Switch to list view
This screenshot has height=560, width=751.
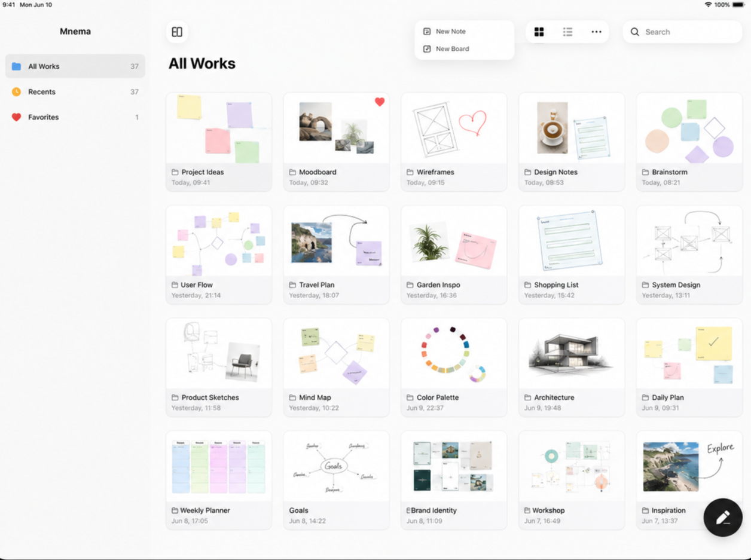coord(567,32)
